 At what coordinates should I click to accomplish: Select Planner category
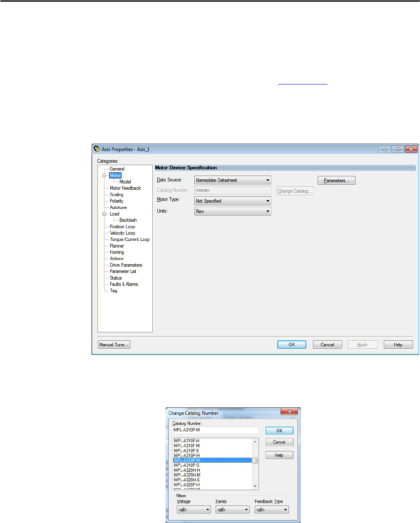click(117, 246)
